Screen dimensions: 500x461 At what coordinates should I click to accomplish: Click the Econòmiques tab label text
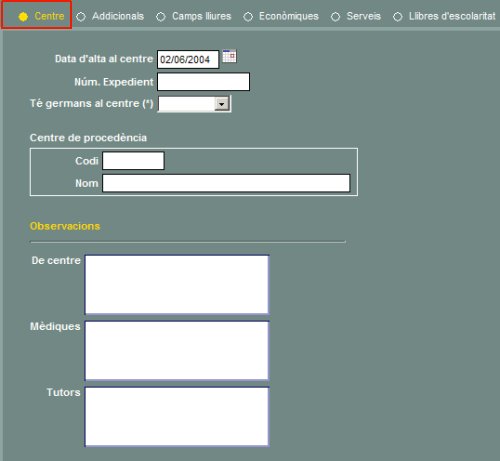point(289,16)
